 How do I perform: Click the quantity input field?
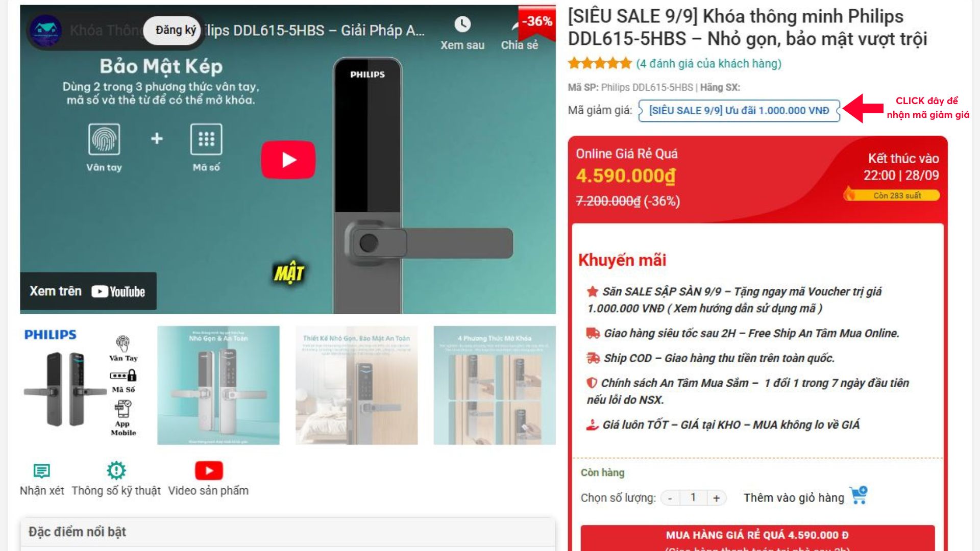(x=693, y=498)
